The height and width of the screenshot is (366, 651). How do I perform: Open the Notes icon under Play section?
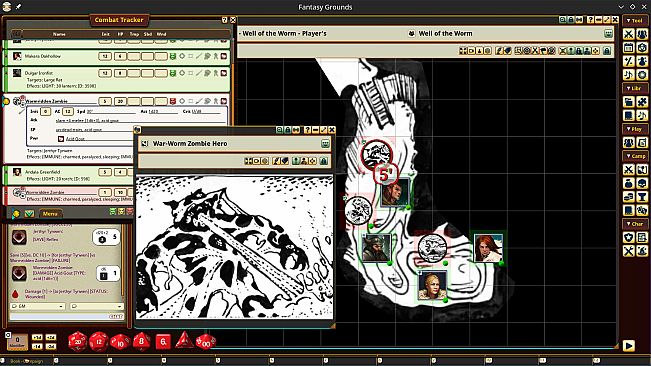(642, 143)
